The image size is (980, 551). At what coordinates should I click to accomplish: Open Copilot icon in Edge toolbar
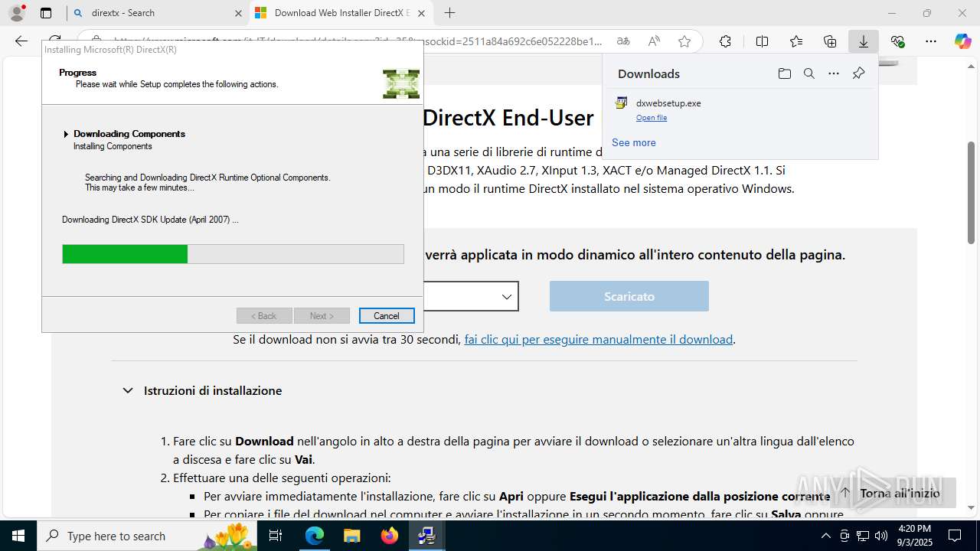962,41
